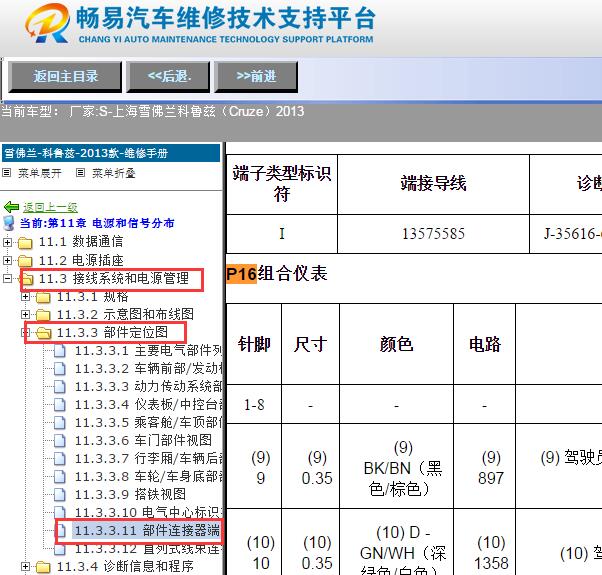Click the 返回主目录 button

(65, 76)
